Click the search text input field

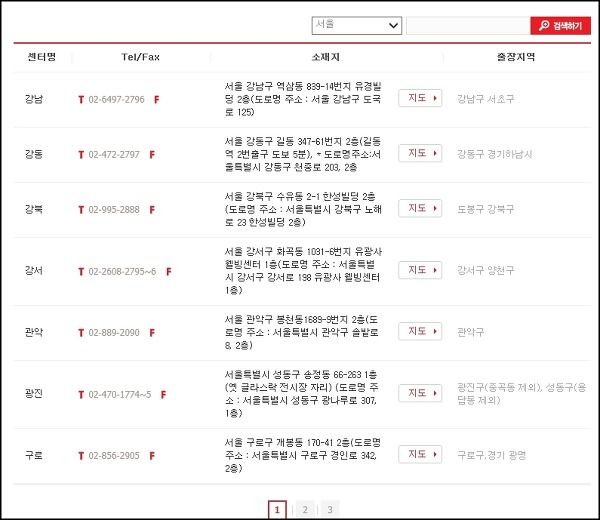coord(468,26)
